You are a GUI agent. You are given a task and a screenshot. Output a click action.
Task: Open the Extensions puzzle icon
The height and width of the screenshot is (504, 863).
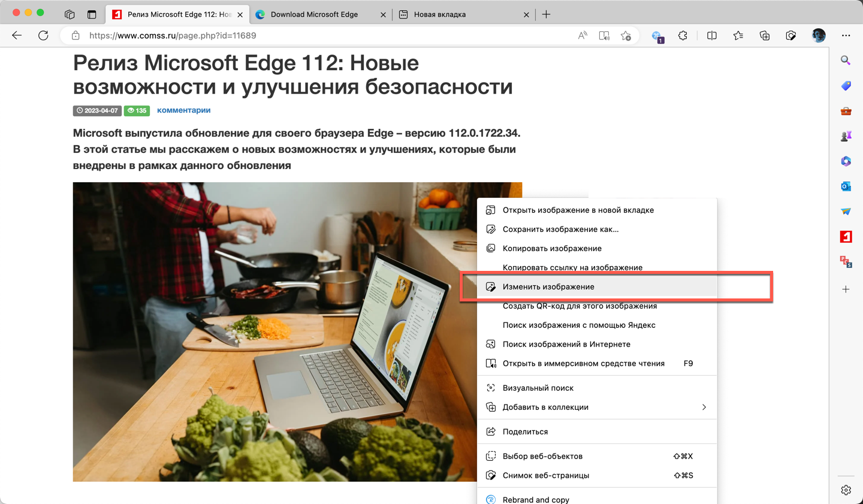coord(683,35)
